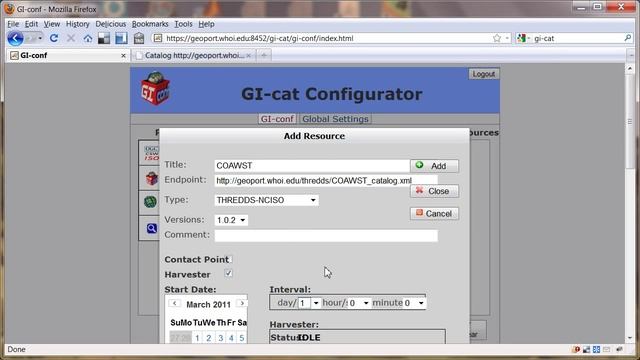Viewport: 640px width, 360px height.
Task: Click the blue grid status bar icon
Action: click(x=596, y=349)
